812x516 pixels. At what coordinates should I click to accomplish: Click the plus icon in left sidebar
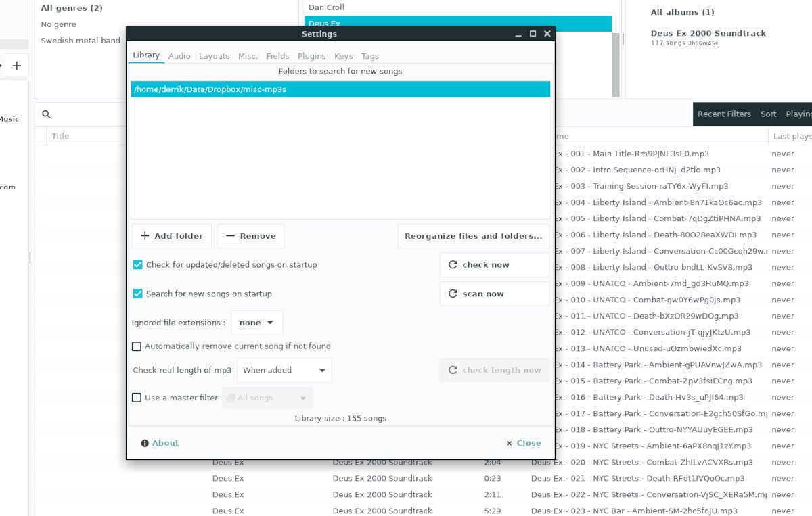17,66
